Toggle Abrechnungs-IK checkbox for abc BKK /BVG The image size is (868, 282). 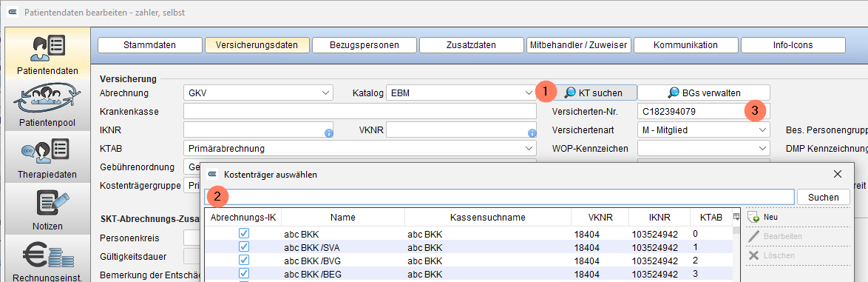point(243,260)
